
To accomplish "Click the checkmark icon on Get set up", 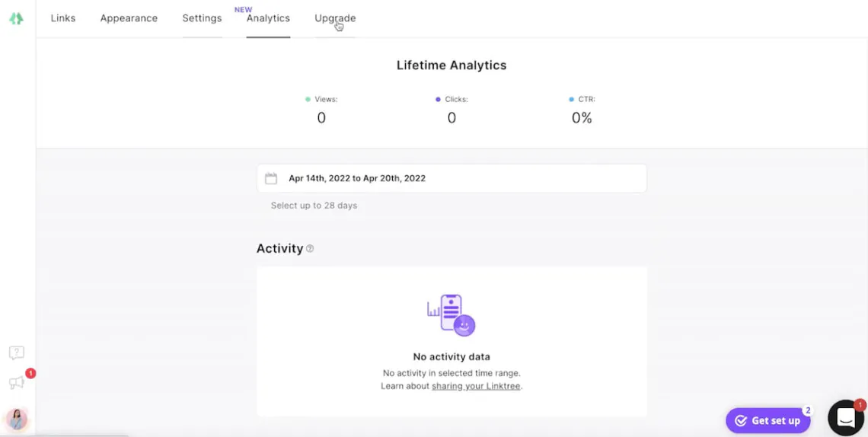I will pos(741,421).
